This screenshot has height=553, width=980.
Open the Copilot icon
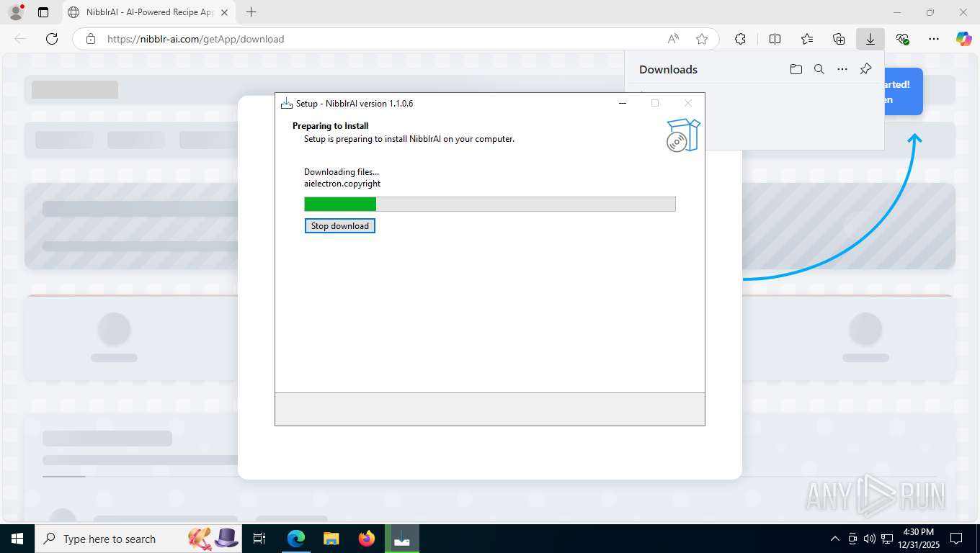point(964,39)
